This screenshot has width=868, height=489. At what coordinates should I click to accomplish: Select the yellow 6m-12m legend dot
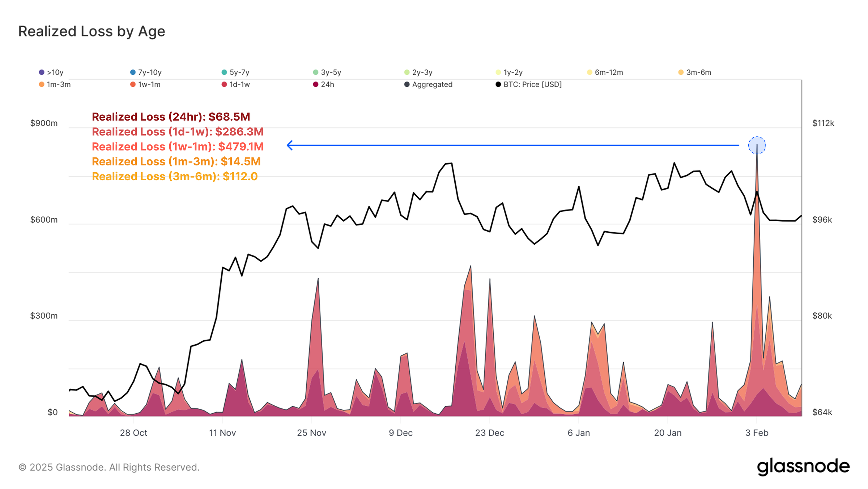pos(590,72)
